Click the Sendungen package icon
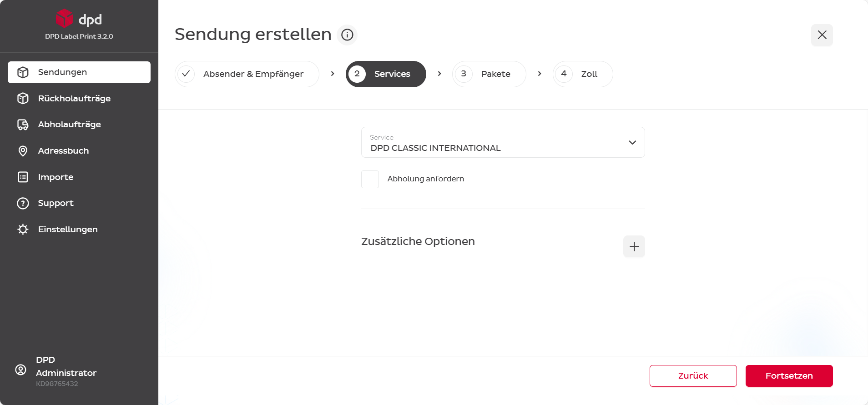The height and width of the screenshot is (405, 868). point(23,72)
